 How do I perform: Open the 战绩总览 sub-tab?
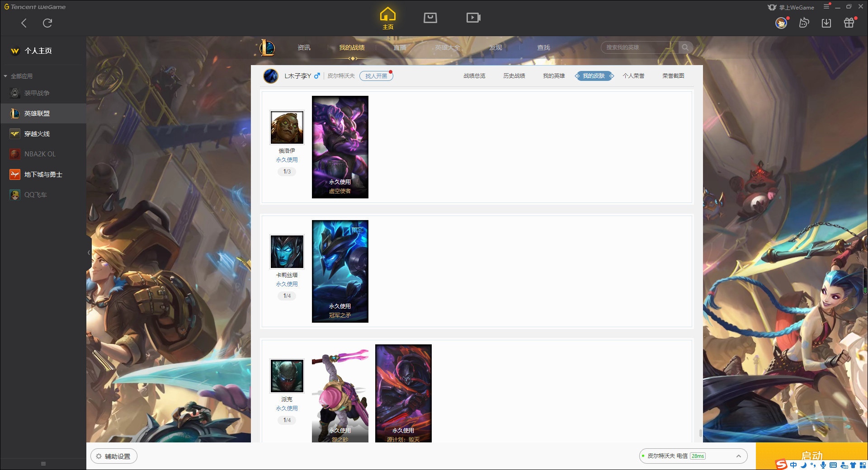click(474, 76)
